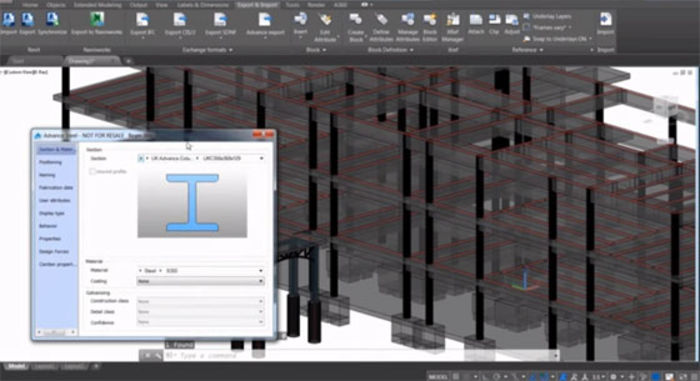Expand the Block Definition panel
This screenshot has width=700, height=381.
390,50
